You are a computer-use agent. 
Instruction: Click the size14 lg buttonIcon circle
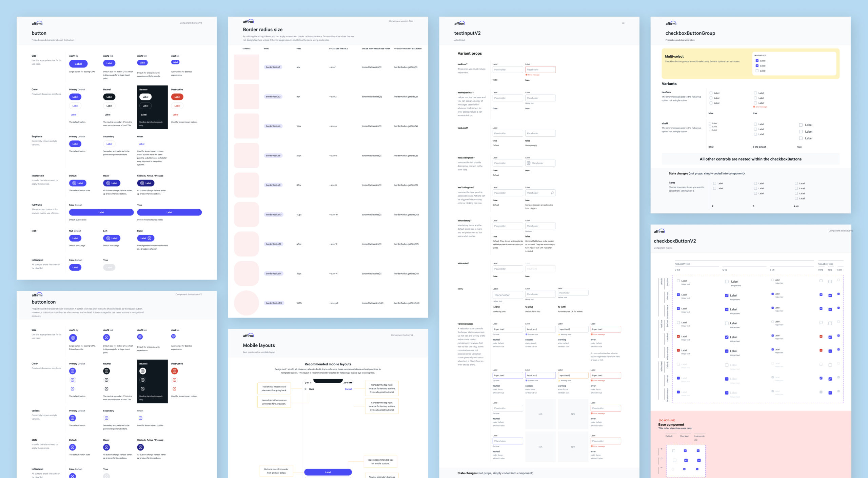(73, 338)
